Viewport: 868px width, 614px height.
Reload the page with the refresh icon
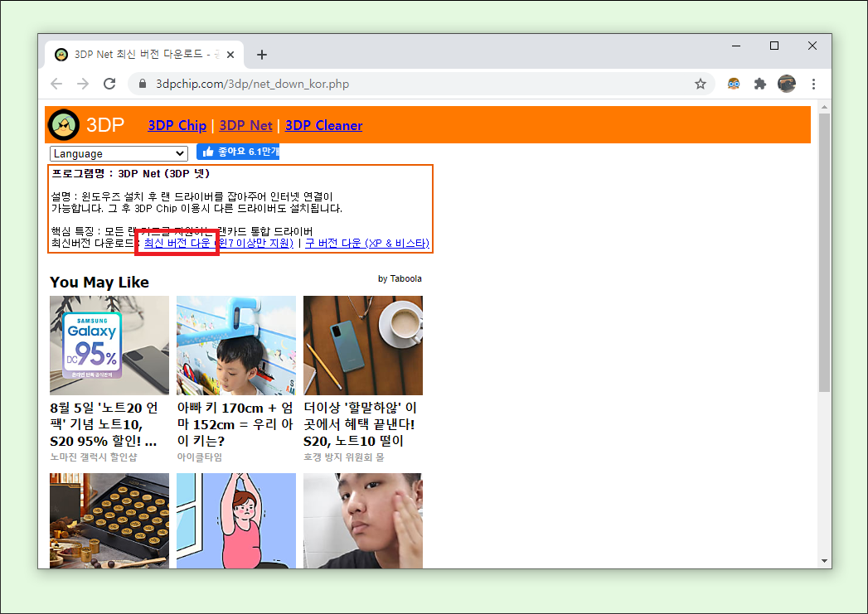[109, 84]
